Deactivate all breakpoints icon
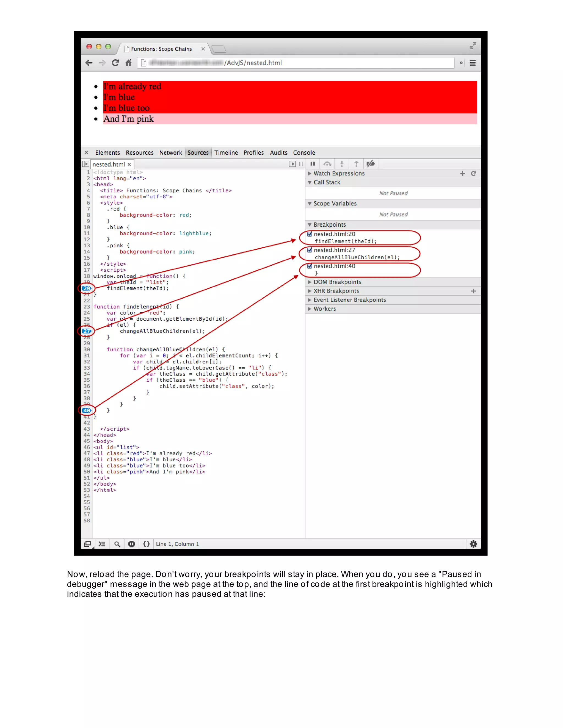 click(371, 164)
